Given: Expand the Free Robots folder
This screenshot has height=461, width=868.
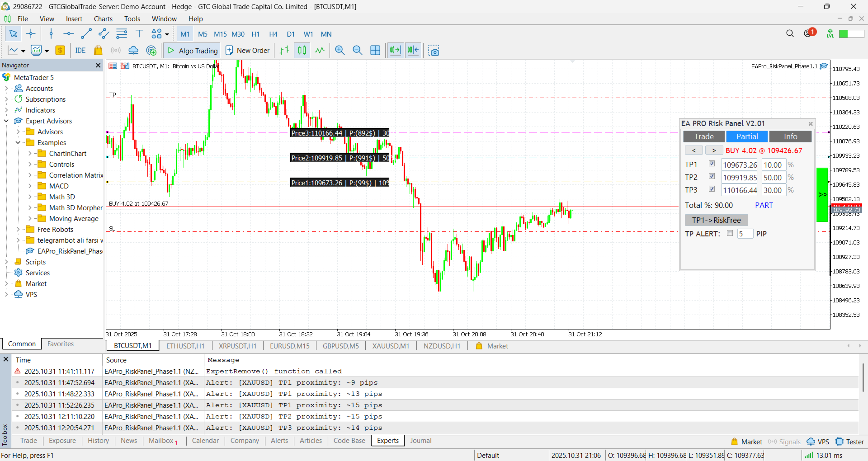Looking at the screenshot, I should point(18,230).
